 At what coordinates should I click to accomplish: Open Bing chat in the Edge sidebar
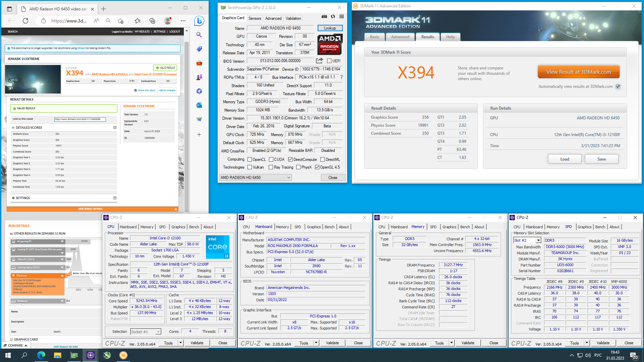click(199, 21)
